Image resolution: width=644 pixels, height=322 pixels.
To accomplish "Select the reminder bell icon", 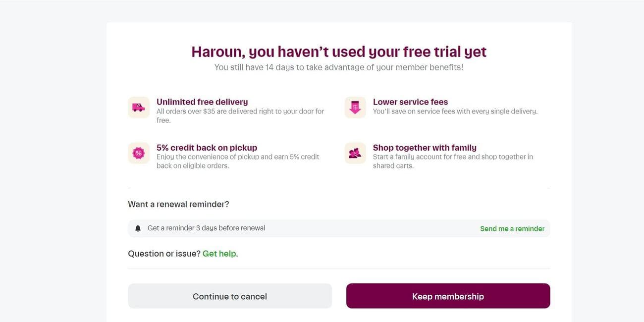I will coord(137,227).
